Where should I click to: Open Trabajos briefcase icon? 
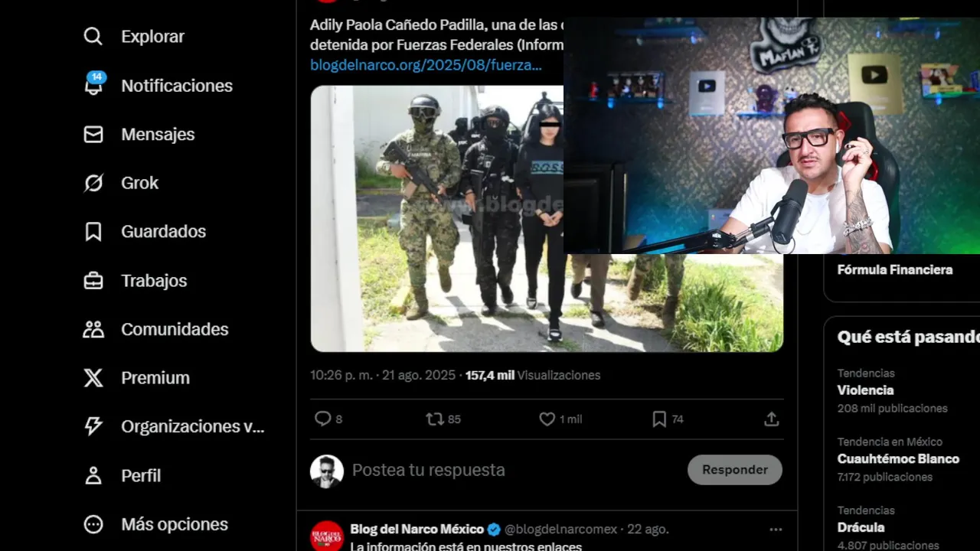pyautogui.click(x=93, y=281)
